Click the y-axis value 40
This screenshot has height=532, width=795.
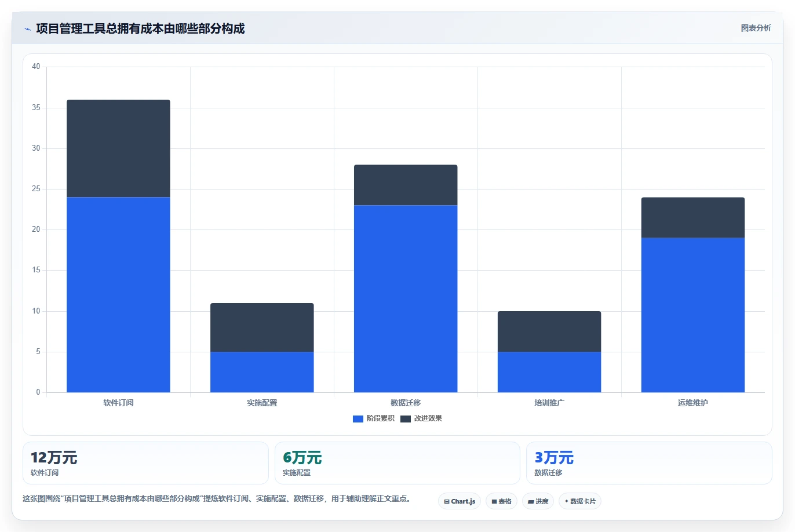(36, 67)
